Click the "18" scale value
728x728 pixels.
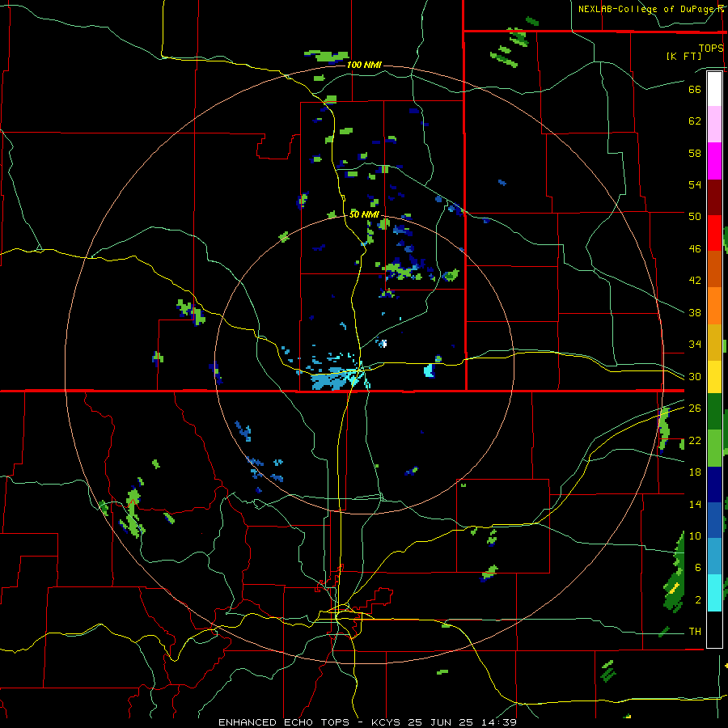(x=695, y=472)
